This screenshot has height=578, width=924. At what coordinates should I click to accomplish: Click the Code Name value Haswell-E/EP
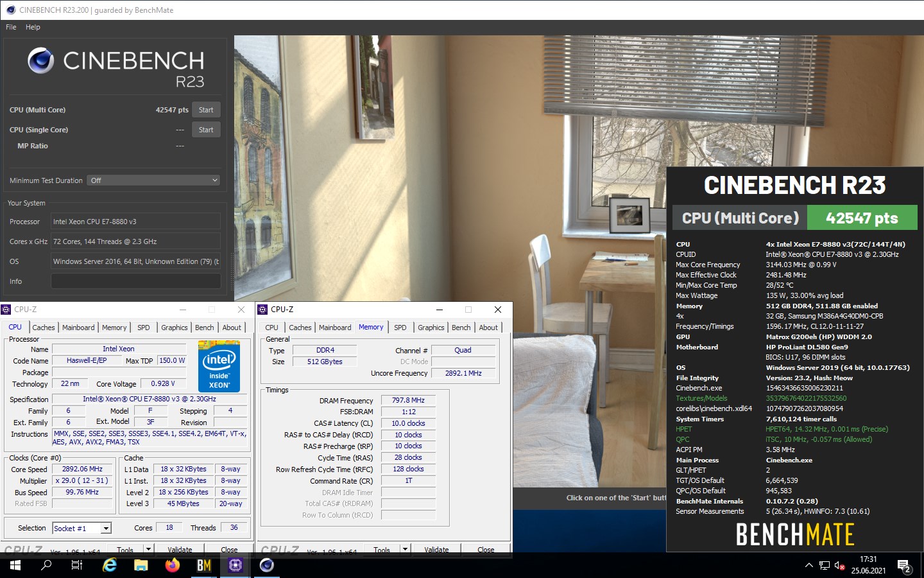point(87,360)
